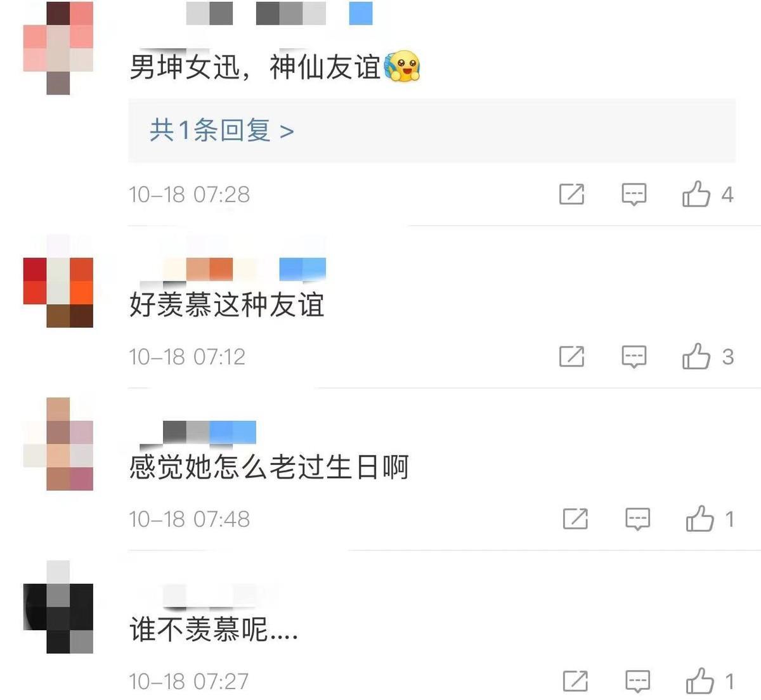Reply to the 谁不羡慕呢 comment
This screenshot has height=700, width=761.
tap(637, 681)
